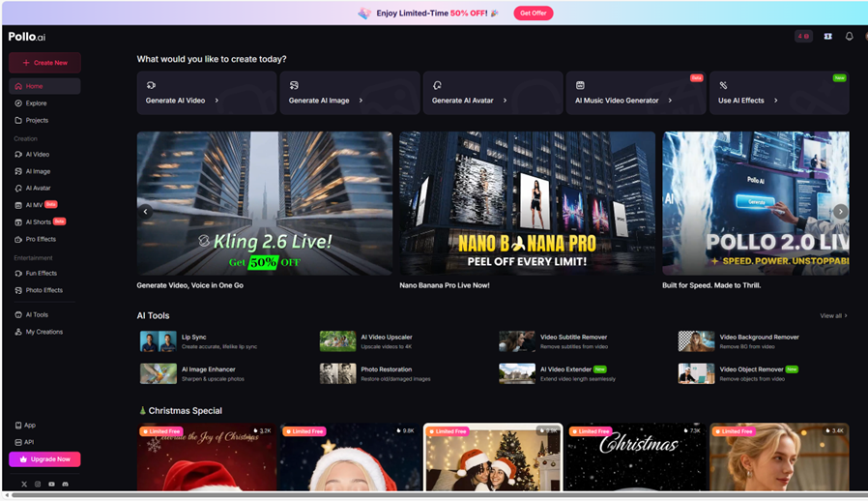
Task: Open Kling 2.6 Live banner
Action: (x=265, y=203)
